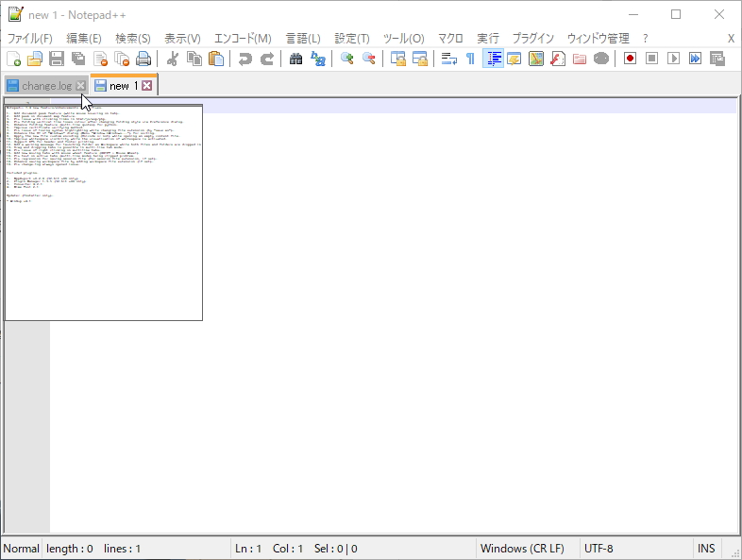Open the 設定(T) menu

(x=352, y=39)
